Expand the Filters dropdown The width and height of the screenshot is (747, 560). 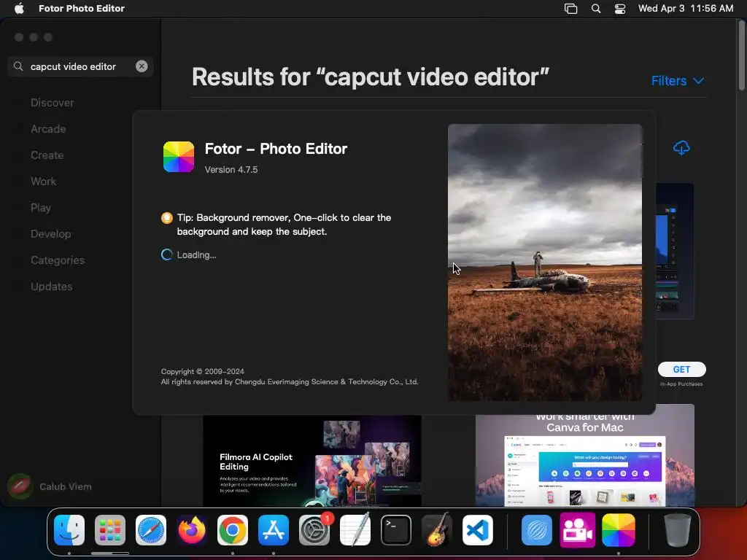pos(678,81)
